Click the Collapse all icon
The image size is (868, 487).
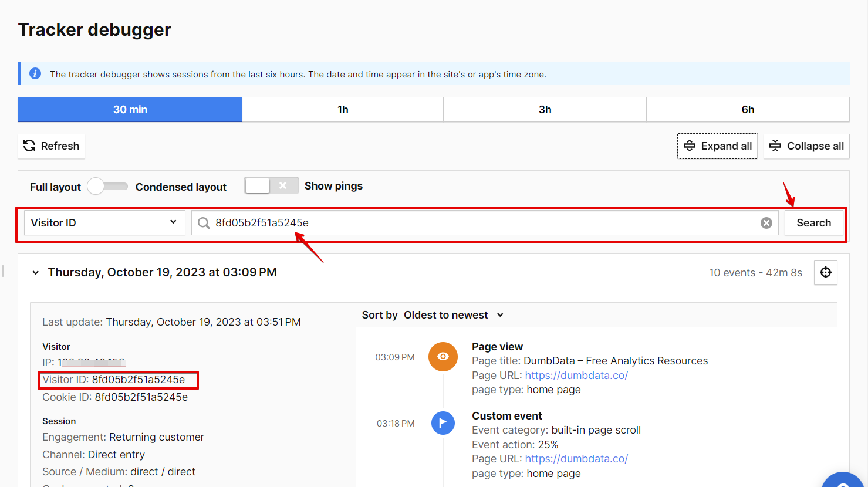tap(775, 146)
